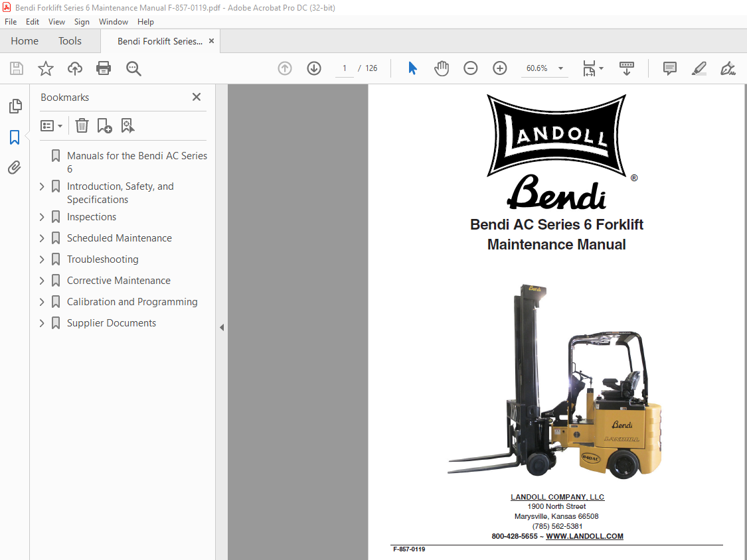Jump to Calibration and Programming bookmark
The height and width of the screenshot is (560, 747).
pos(132,302)
